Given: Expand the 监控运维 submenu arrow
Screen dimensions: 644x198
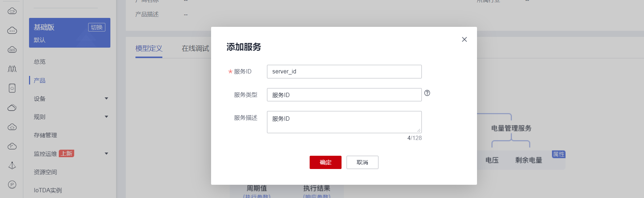Looking at the screenshot, I should tap(106, 154).
